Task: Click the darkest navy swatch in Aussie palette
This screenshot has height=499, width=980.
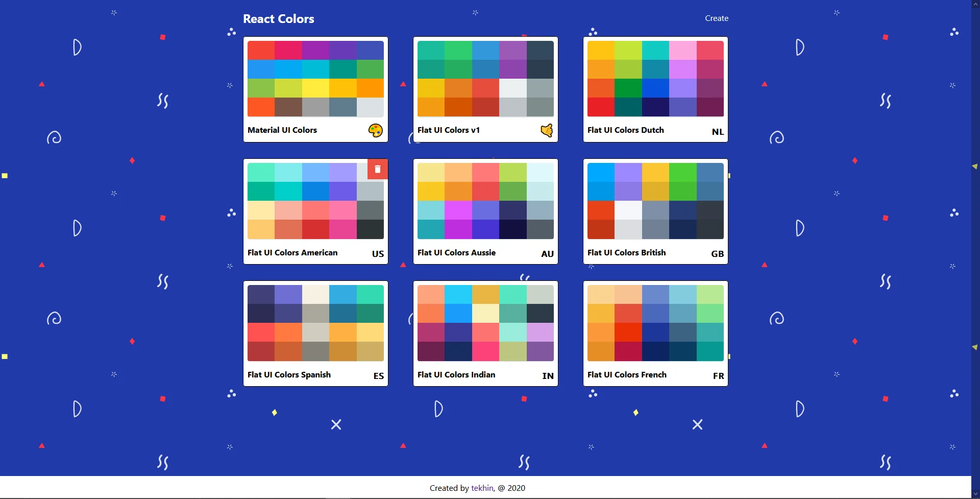Action: [x=513, y=229]
